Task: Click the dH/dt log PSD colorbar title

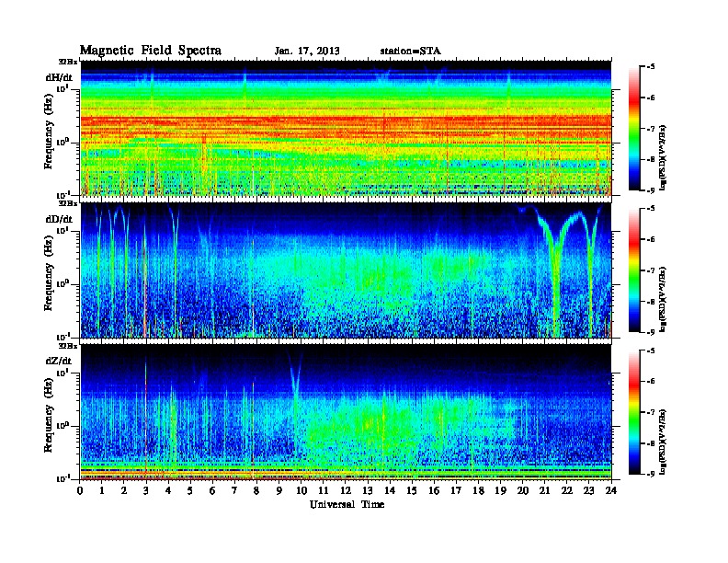Action: point(664,157)
